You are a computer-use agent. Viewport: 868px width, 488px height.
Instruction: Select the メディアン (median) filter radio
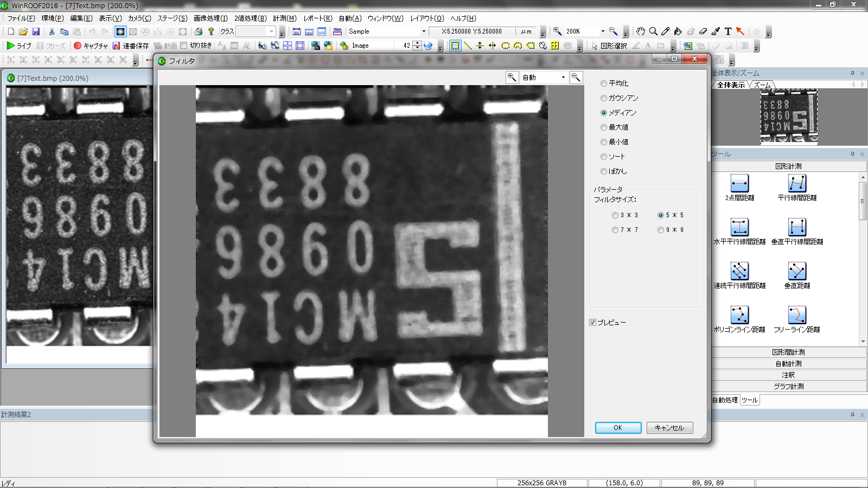[x=604, y=113]
